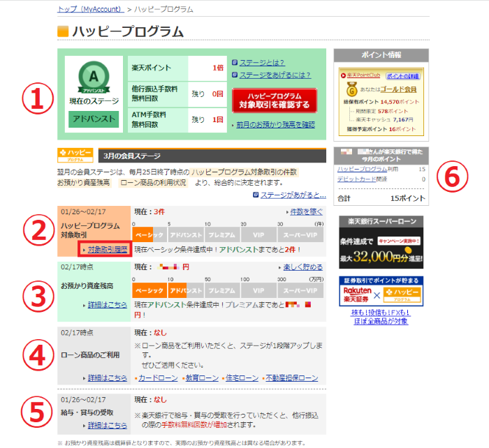This screenshot has height=448, width=489.
Task: Open the 楽しく貯める link
Action: point(302,267)
